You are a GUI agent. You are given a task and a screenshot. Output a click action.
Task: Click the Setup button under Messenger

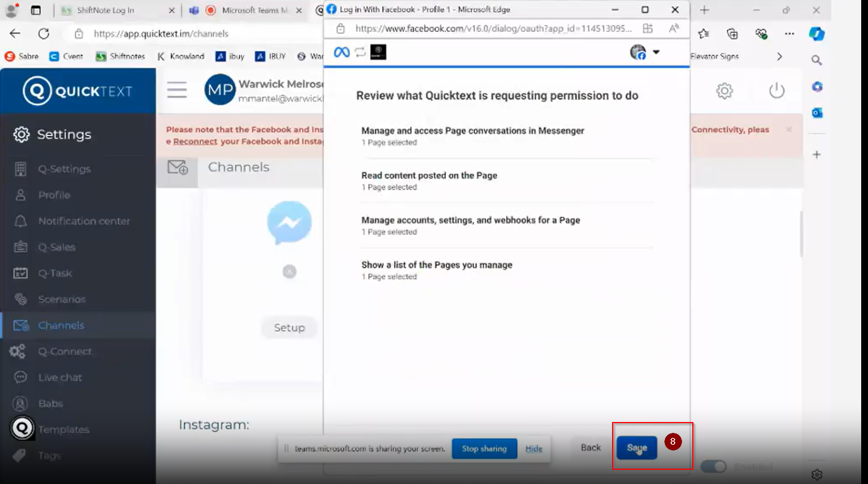(289, 328)
